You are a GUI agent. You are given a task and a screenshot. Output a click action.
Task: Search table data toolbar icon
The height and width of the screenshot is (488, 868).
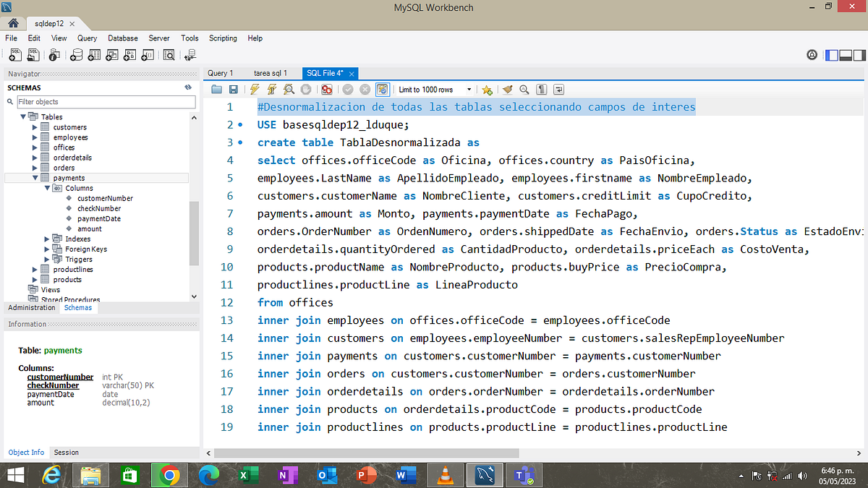click(x=169, y=54)
